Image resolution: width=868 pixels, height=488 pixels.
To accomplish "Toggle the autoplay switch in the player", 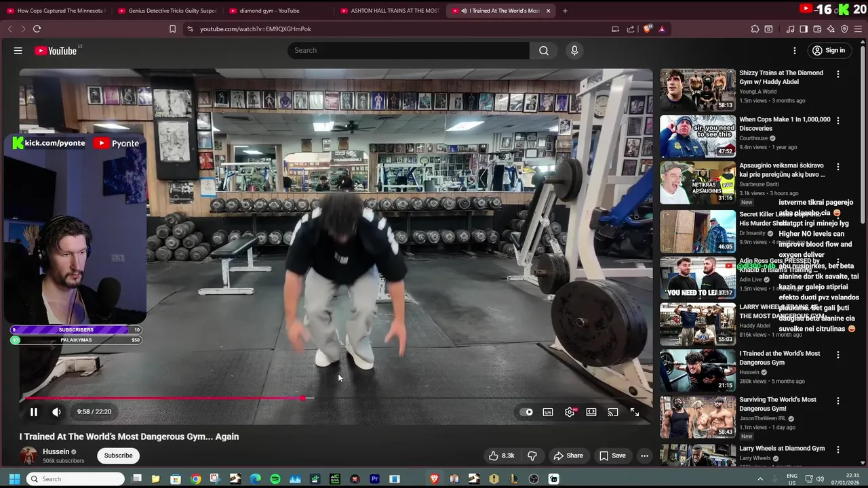I will pos(526,412).
